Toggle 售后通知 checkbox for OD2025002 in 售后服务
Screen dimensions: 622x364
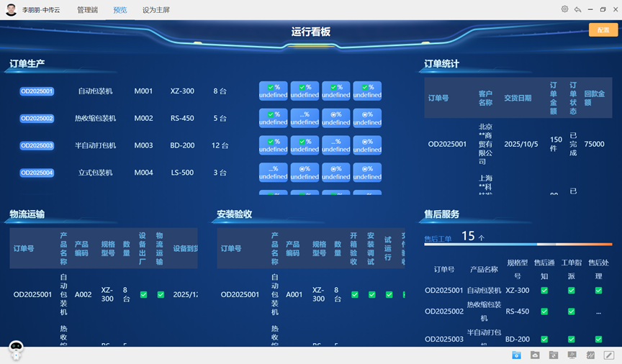[544, 311]
